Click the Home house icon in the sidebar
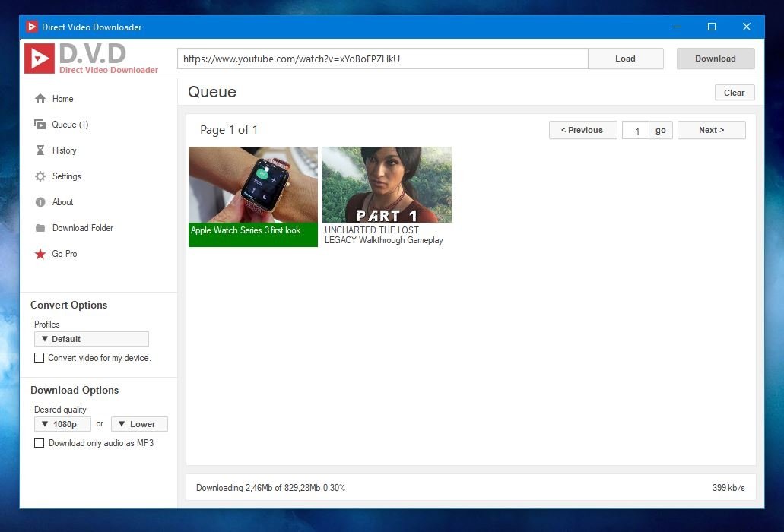Image resolution: width=784 pixels, height=532 pixels. [40, 99]
